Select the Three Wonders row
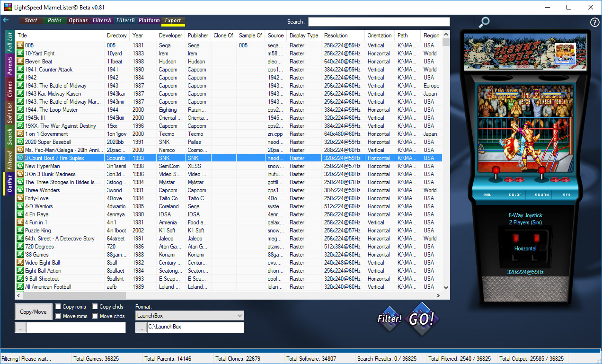The height and width of the screenshot is (364, 602). (229, 190)
